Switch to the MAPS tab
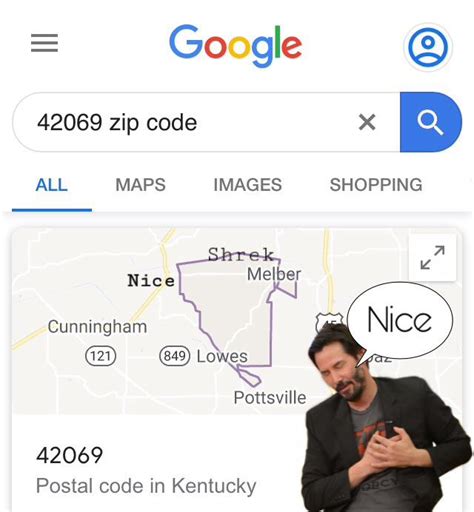Screen dimensions: 474x512 [140, 185]
